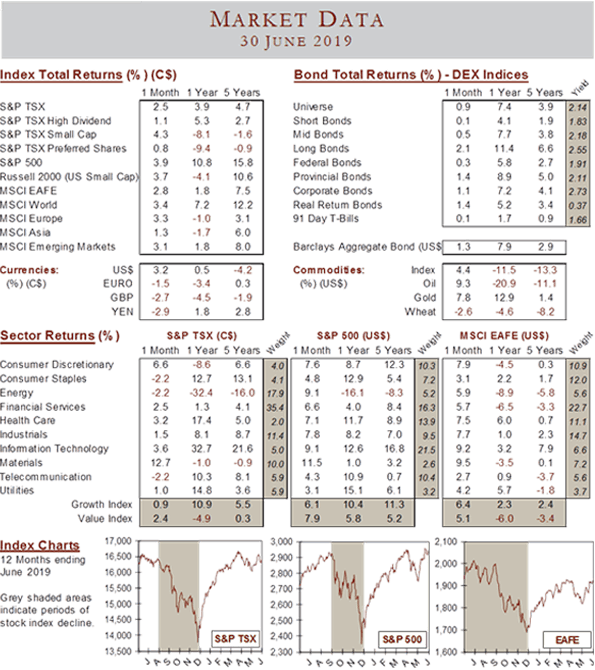Click the 'Commodities:' label
The width and height of the screenshot is (595, 670).
coord(329,270)
